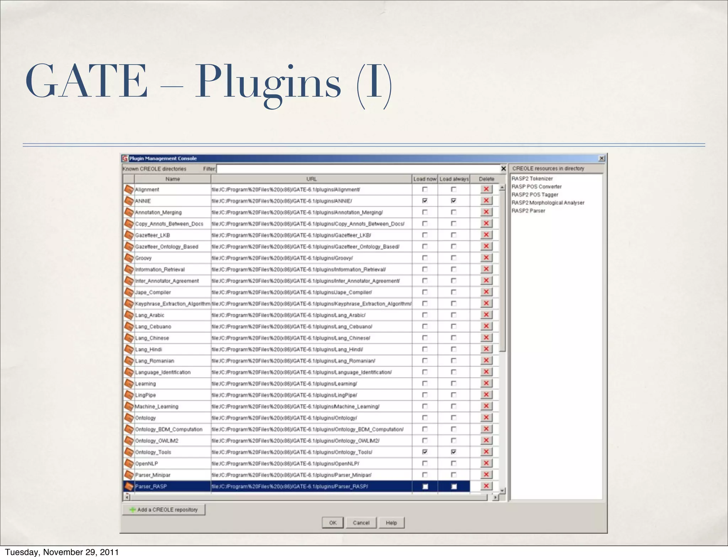Enable Load always for Parser_RASP

(454, 486)
